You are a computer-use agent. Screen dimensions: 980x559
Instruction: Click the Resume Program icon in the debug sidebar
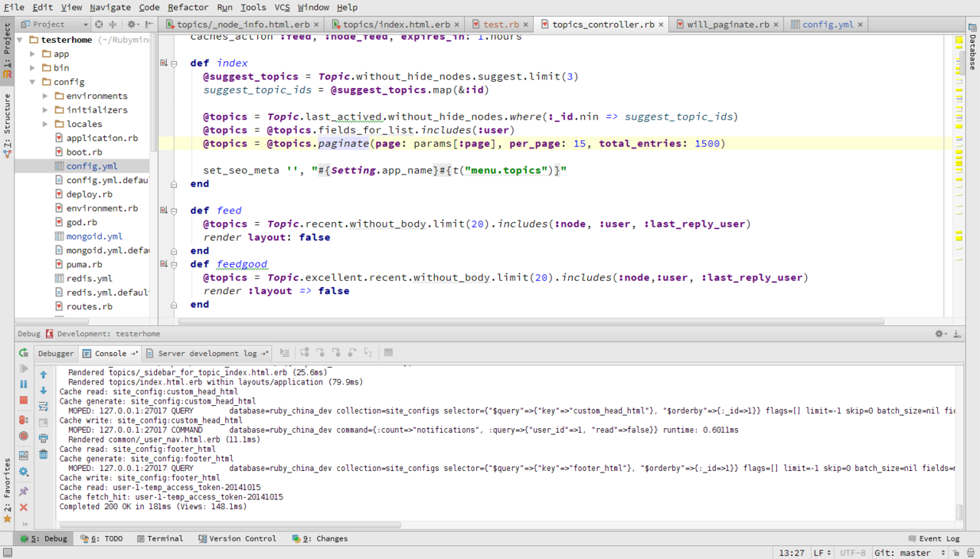(24, 368)
